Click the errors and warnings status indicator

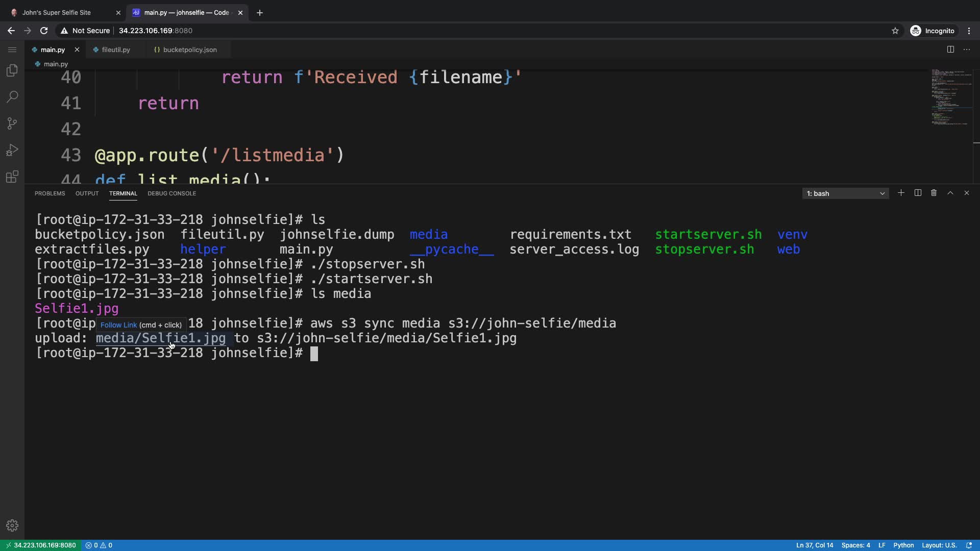coord(99,545)
